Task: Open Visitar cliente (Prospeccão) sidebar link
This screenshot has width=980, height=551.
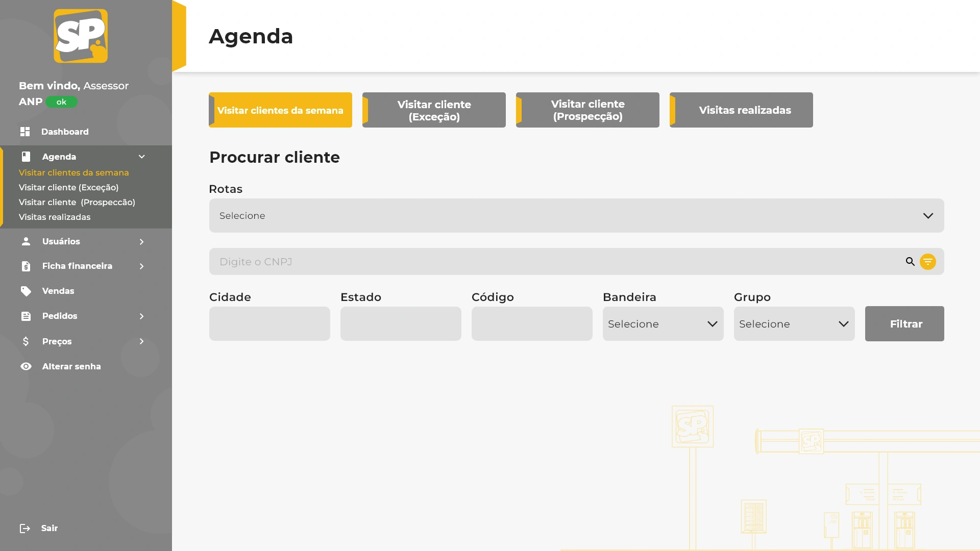Action: pos(77,202)
